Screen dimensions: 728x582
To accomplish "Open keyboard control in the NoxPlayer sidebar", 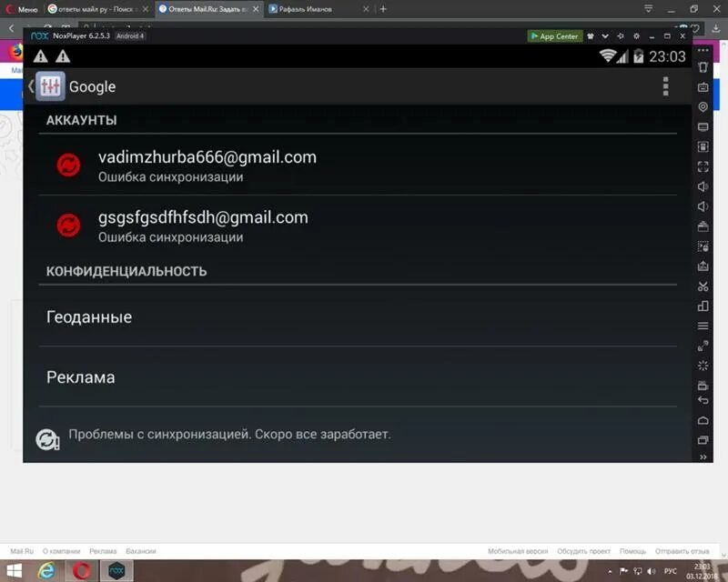I will (x=703, y=87).
